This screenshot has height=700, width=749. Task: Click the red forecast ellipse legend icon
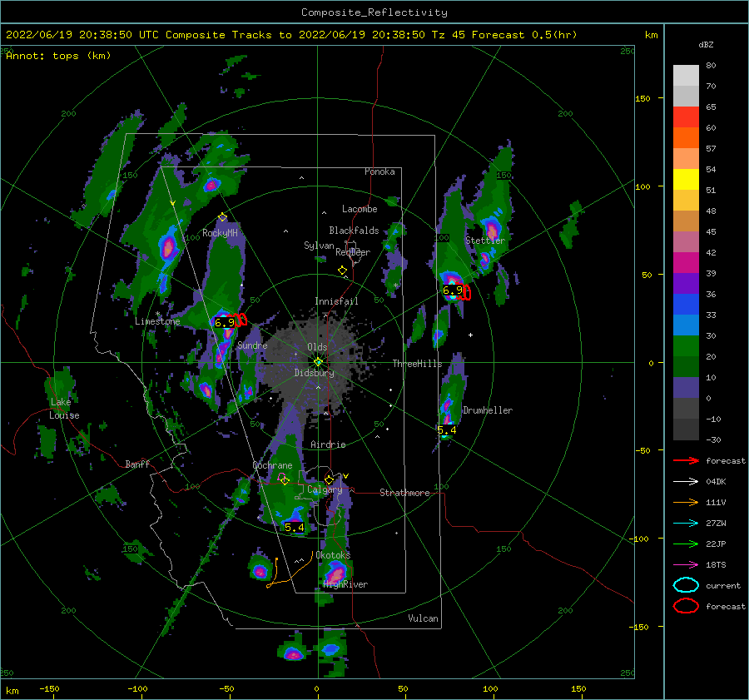coord(686,606)
